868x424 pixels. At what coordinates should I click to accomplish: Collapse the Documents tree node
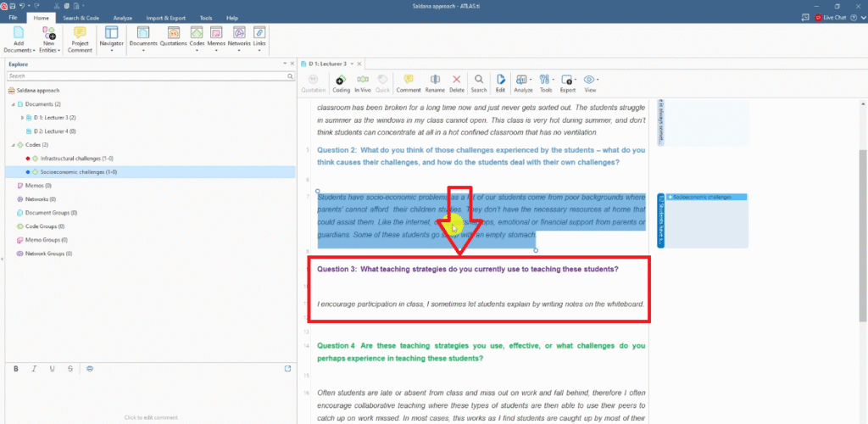pyautogui.click(x=13, y=103)
